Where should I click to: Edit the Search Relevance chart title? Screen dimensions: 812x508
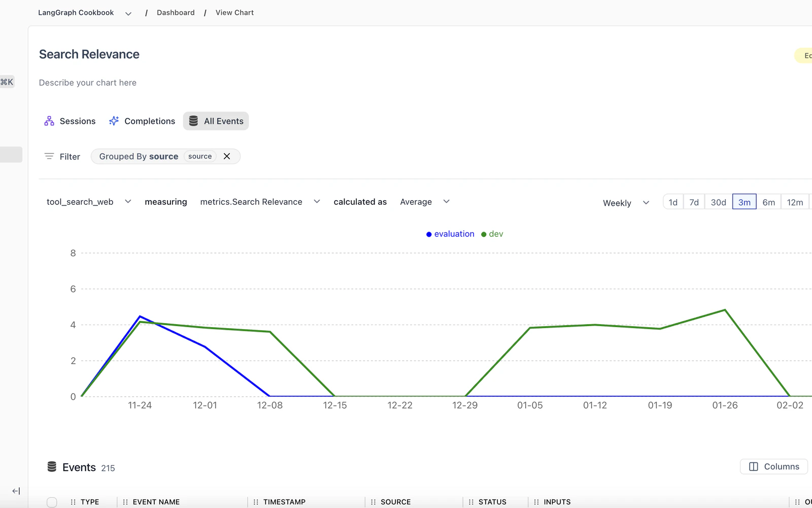click(89, 54)
